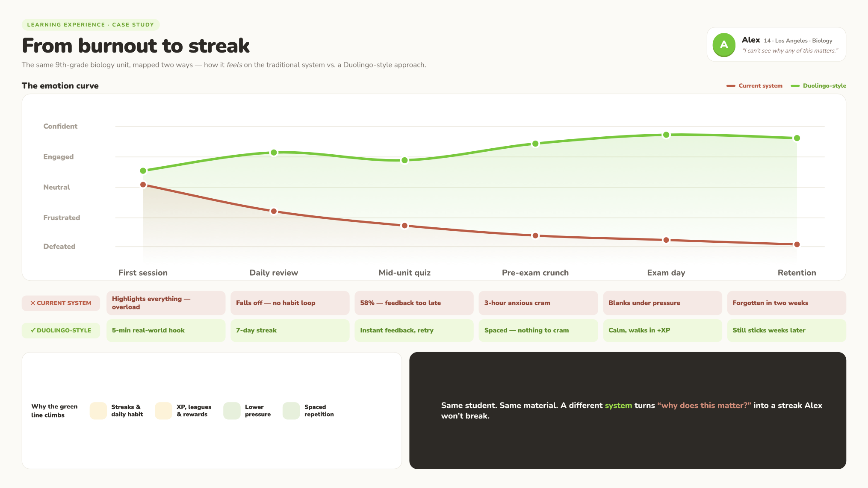
Task: Click the 'Falls off — no habit loop' card
Action: (x=290, y=303)
